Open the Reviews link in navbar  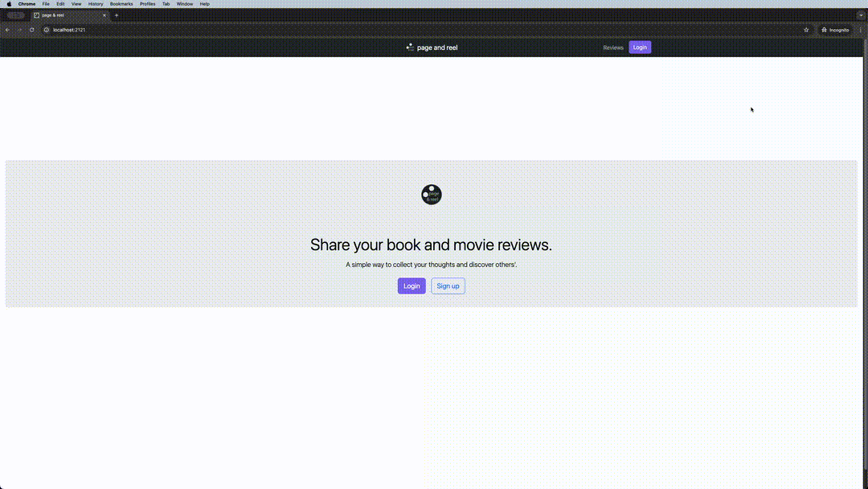pyautogui.click(x=613, y=47)
